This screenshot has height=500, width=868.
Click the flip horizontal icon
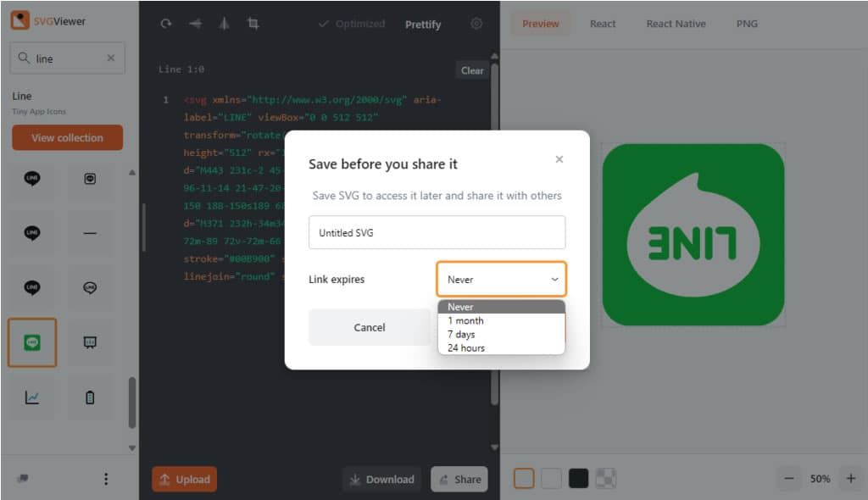click(x=195, y=23)
